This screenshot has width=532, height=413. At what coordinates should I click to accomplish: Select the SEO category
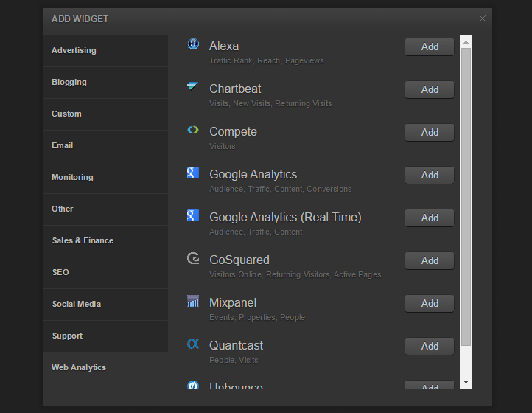point(105,273)
